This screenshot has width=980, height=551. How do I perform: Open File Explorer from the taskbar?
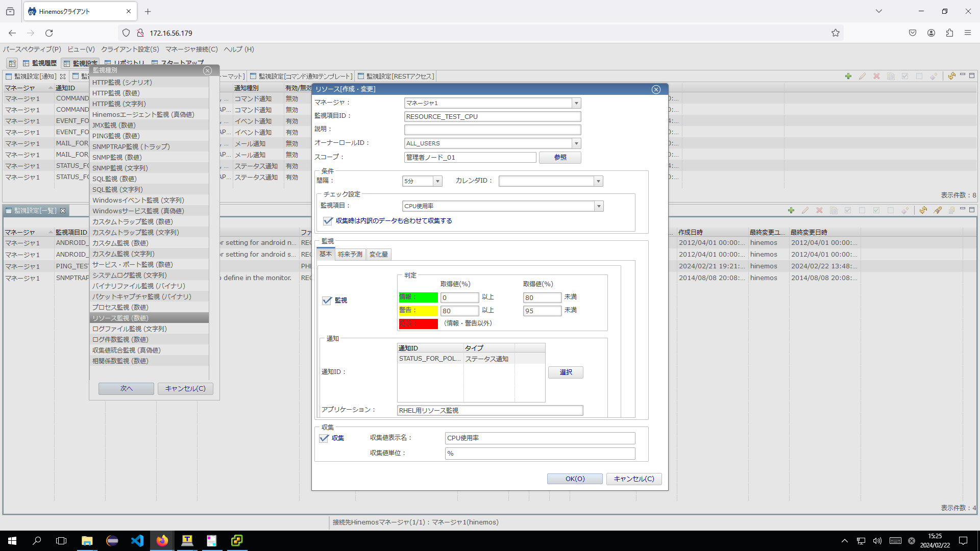87,541
